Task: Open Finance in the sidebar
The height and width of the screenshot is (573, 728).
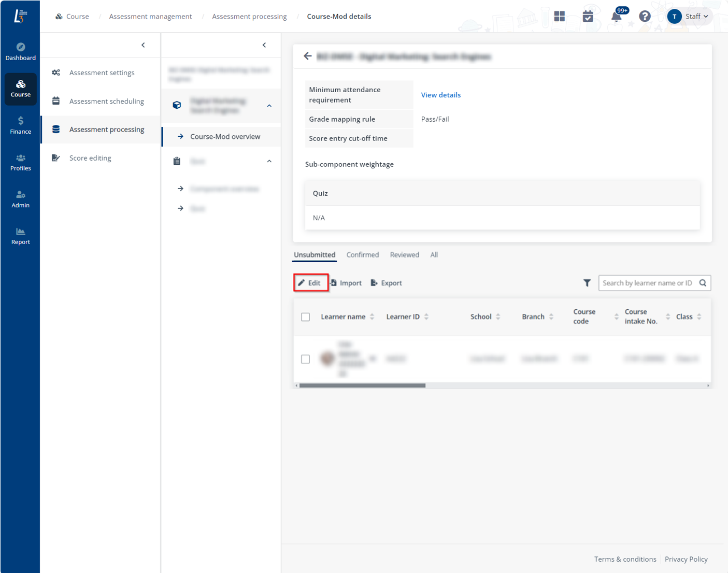Action: (21, 125)
